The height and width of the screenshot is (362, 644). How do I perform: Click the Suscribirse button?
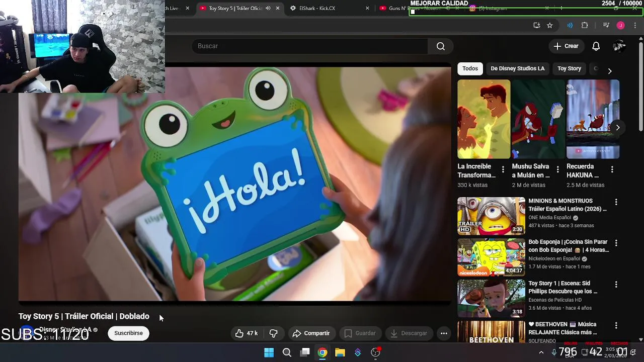(128, 333)
